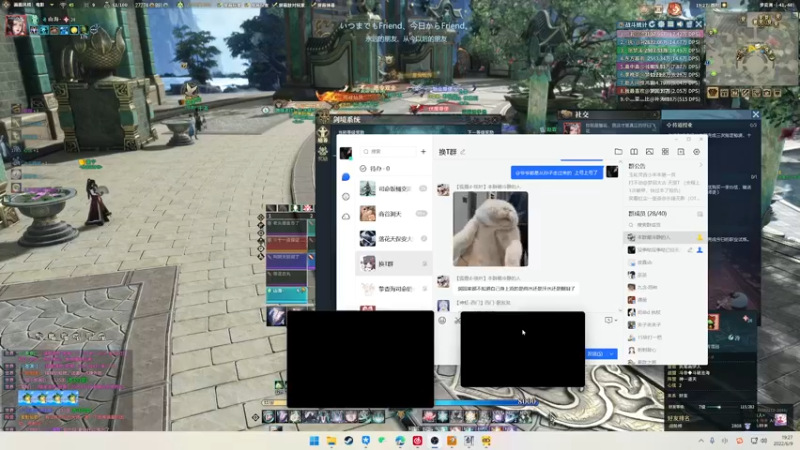The width and height of the screenshot is (800, 450).
Task: Click the player portrait at top-left of game
Action: pos(16,26)
